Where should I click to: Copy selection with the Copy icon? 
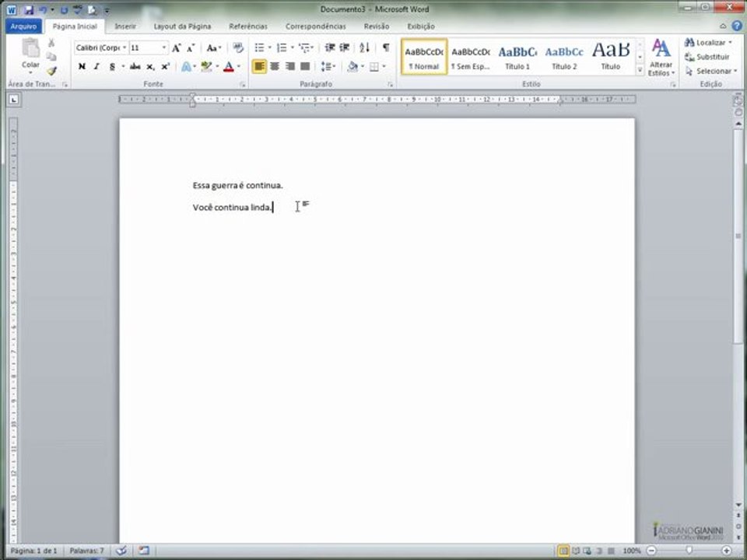(x=51, y=57)
